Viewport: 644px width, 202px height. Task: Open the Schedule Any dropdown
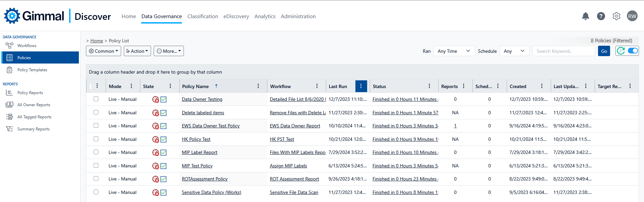(514, 51)
